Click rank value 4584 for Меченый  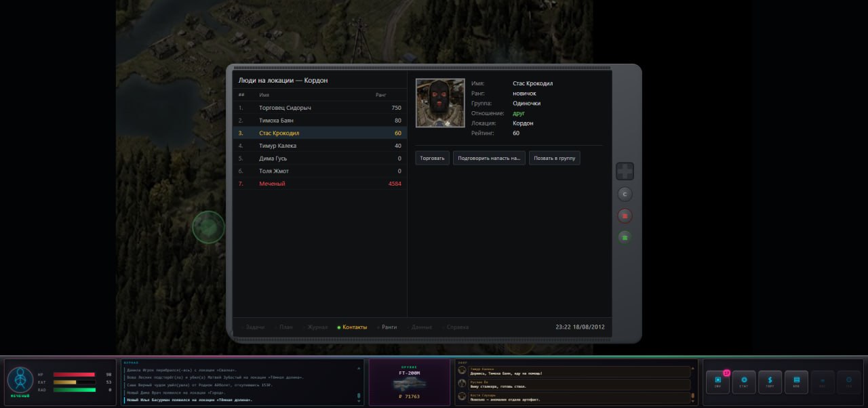[x=395, y=184]
